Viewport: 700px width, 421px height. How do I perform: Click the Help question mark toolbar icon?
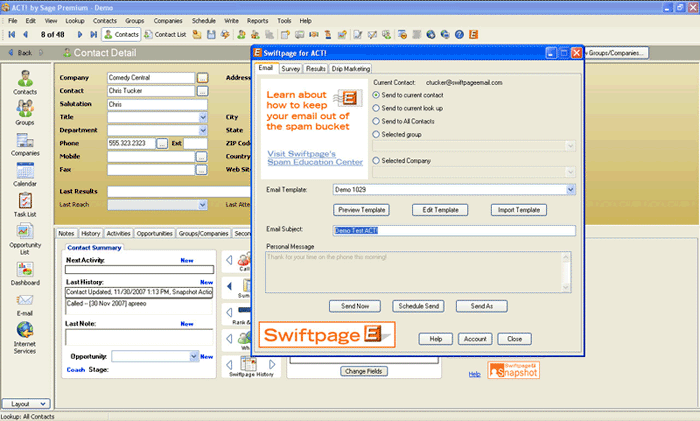(459, 34)
